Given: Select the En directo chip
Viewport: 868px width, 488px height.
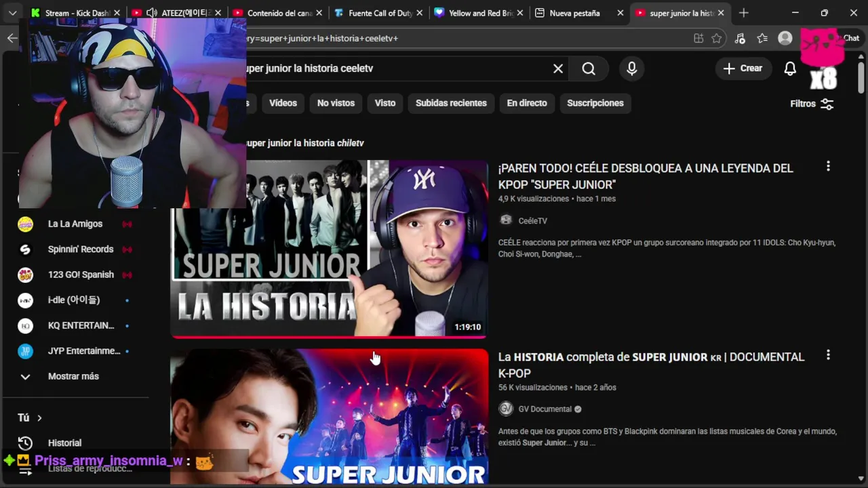Looking at the screenshot, I should click(x=527, y=103).
